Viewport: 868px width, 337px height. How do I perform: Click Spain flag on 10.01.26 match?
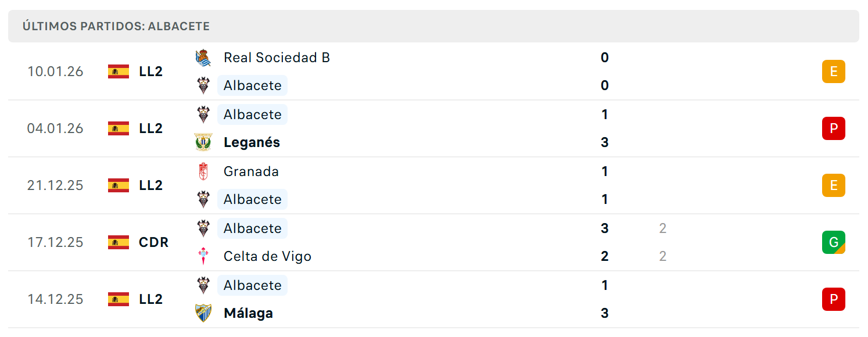click(x=119, y=71)
